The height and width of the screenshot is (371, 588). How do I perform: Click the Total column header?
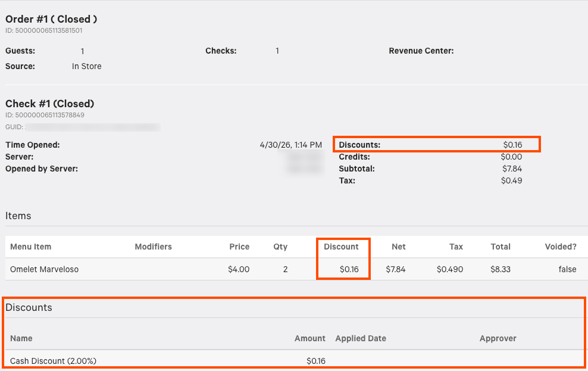[501, 247]
